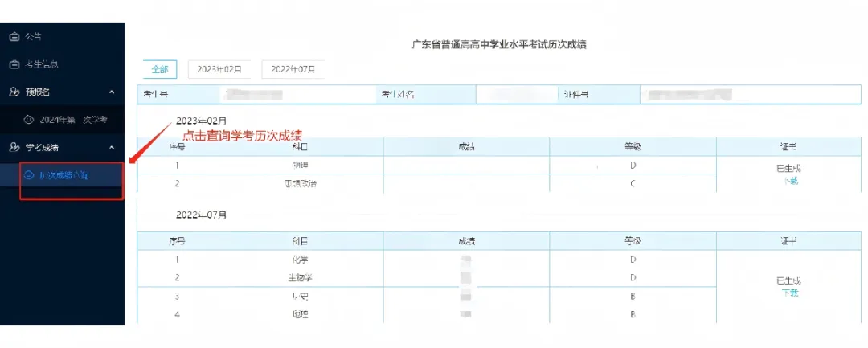Click the 思想政治 subject cell
868x348 pixels.
300,184
